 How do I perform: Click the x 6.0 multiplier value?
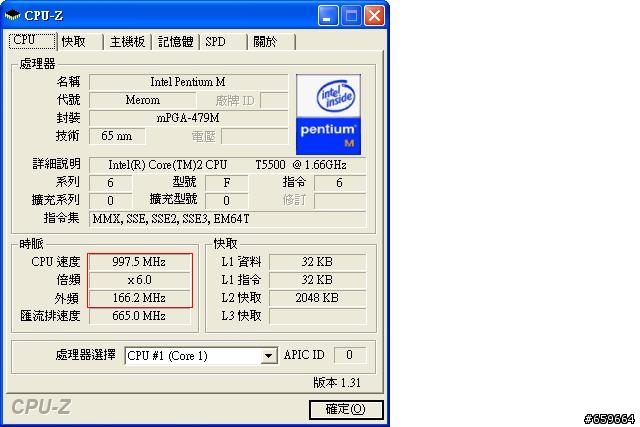pos(139,280)
